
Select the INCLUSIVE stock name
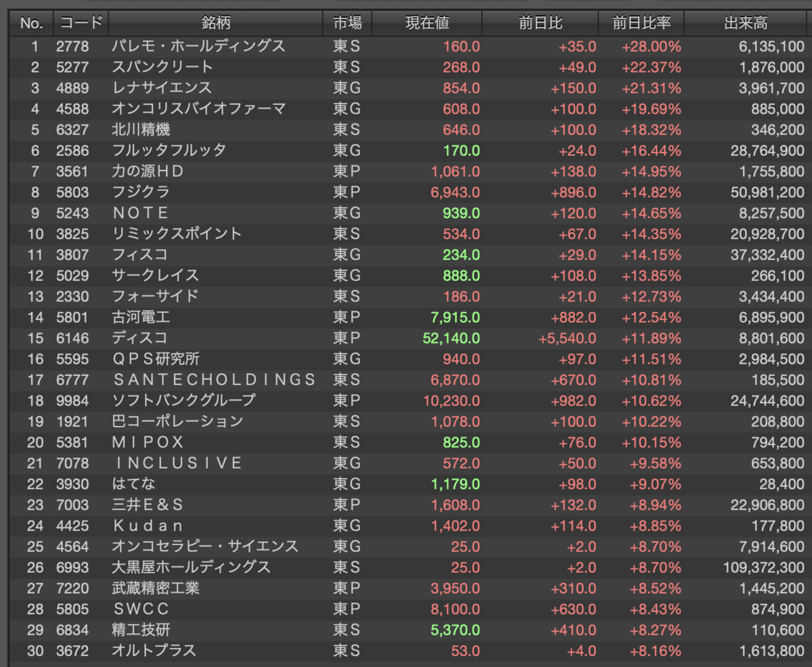click(177, 463)
